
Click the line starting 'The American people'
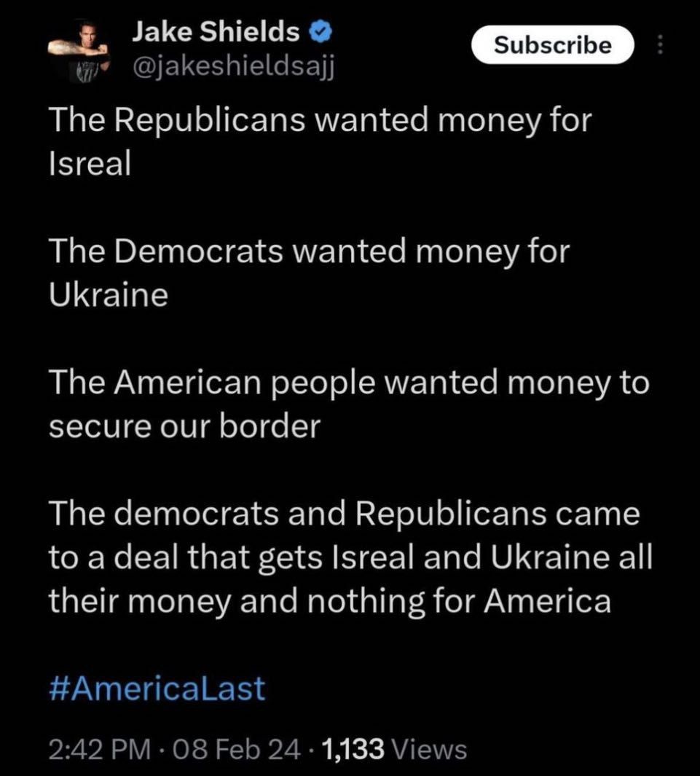click(x=348, y=383)
